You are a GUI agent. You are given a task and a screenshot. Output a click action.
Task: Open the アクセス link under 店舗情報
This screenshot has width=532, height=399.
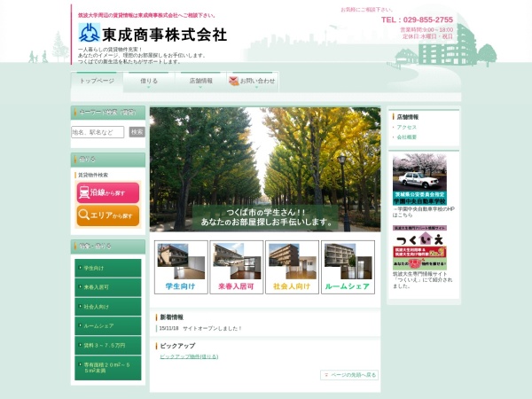[x=406, y=127]
